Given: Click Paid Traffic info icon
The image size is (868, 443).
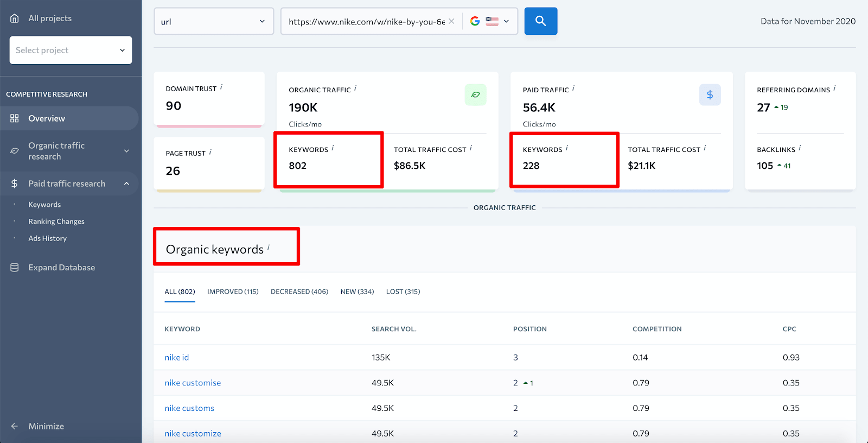Looking at the screenshot, I should click(573, 88).
